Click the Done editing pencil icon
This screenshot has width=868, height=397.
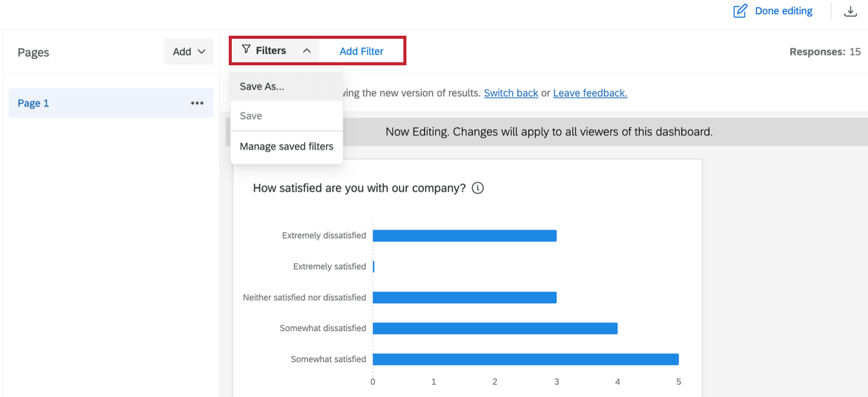pos(740,11)
